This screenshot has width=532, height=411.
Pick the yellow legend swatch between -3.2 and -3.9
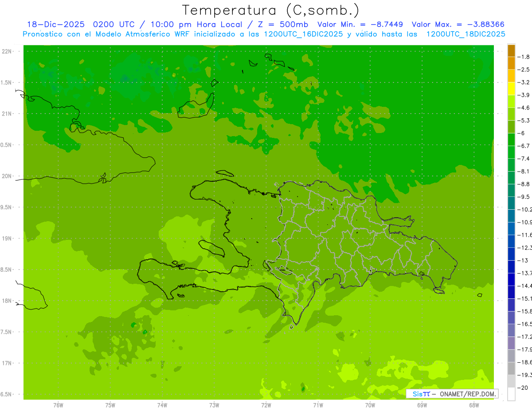(x=511, y=89)
